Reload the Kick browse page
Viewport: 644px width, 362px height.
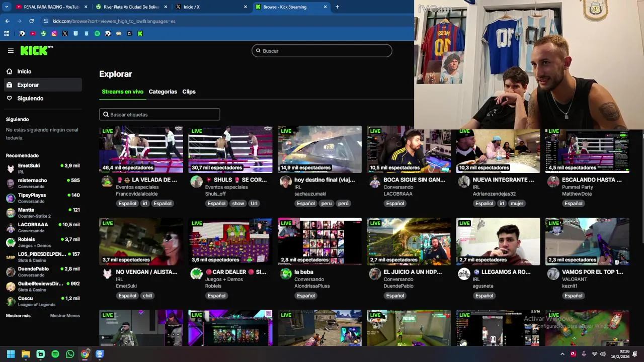pyautogui.click(x=31, y=21)
